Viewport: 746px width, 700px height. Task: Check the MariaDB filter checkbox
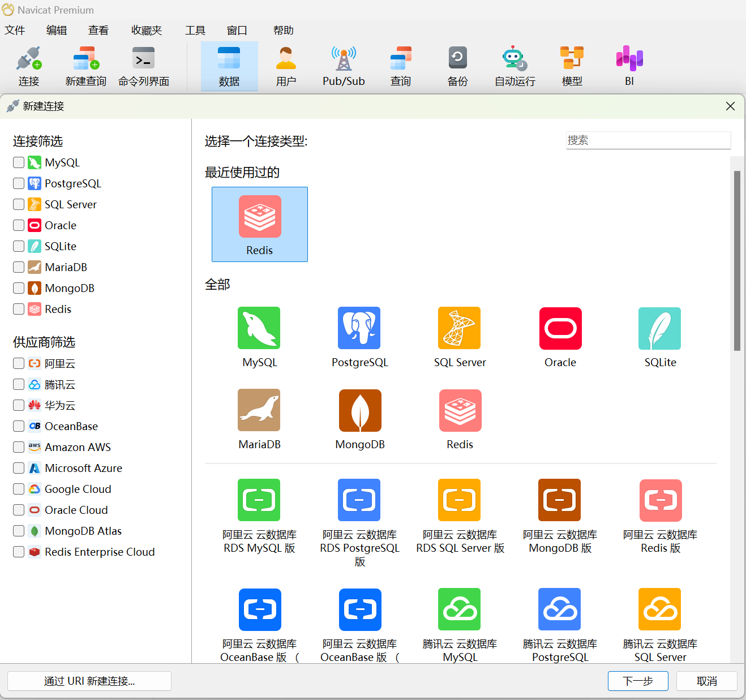pyautogui.click(x=19, y=267)
